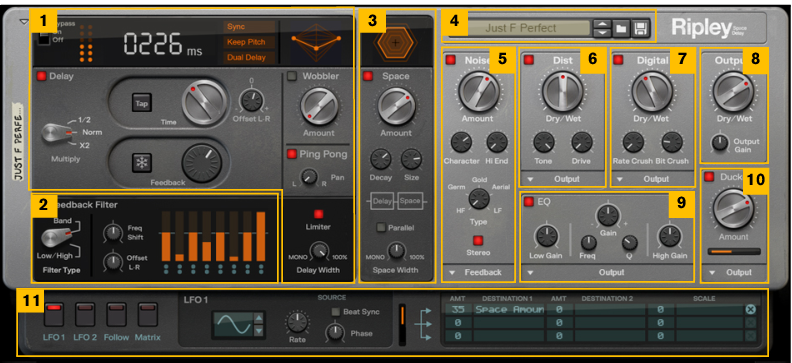This screenshot has height=363, width=792.
Task: Click the delay Feedback knob
Action: click(202, 163)
